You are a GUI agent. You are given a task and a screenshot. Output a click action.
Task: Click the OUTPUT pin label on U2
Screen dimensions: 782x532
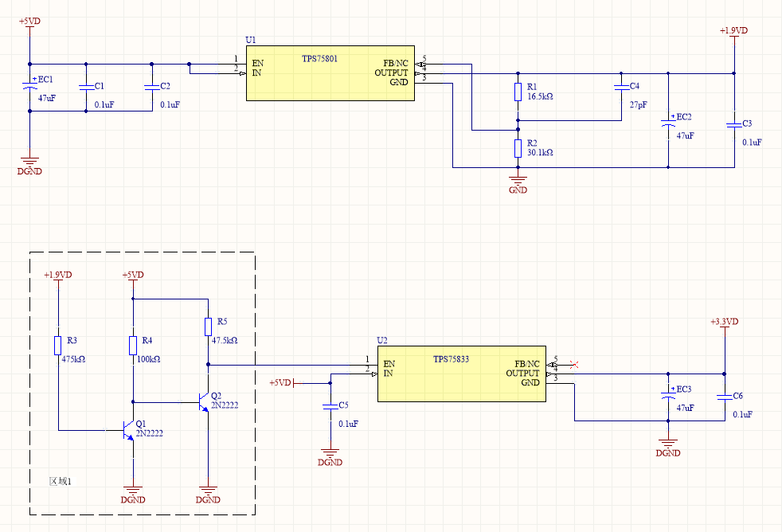tap(522, 374)
